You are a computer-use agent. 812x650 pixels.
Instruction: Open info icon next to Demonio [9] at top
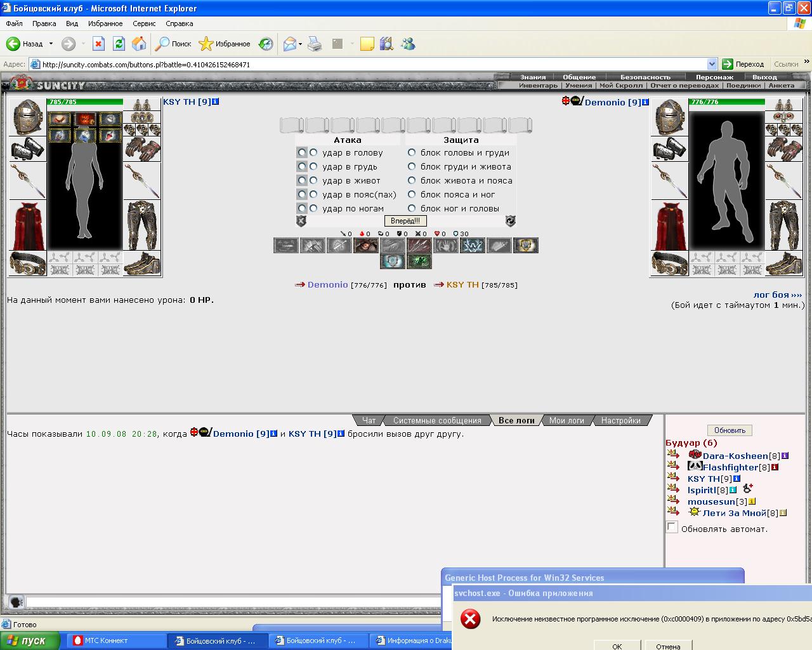[x=645, y=102]
